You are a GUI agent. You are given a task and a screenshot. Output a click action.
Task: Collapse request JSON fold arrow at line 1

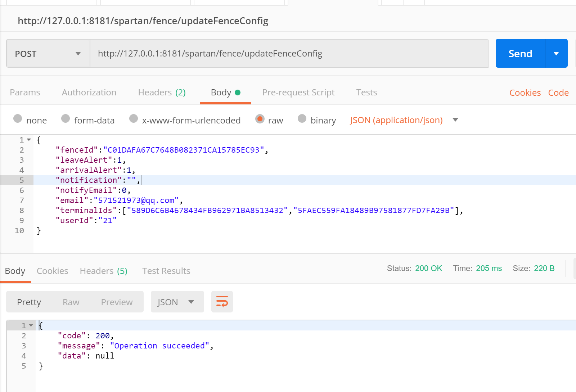tap(29, 140)
